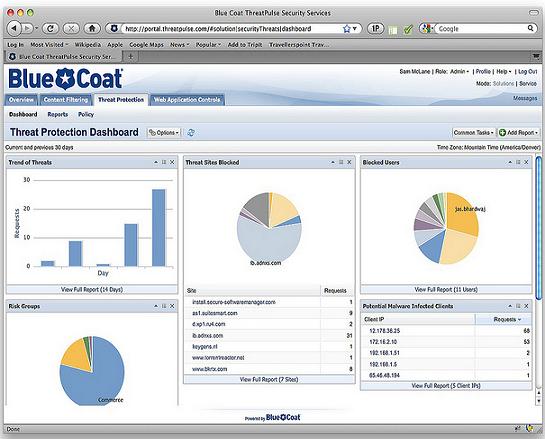This screenshot has width=545, height=439.
Task: Click the Google Maps bookmark
Action: tap(146, 45)
